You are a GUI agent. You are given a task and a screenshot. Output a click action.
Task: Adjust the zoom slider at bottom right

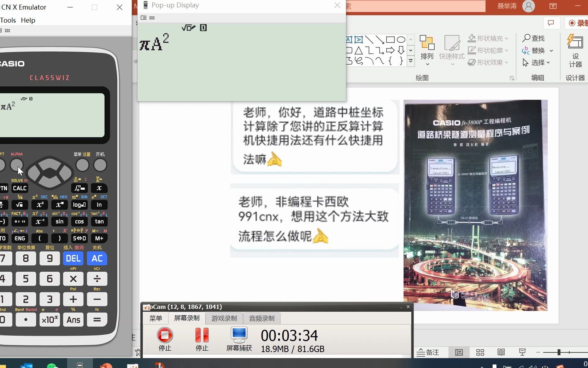558,352
